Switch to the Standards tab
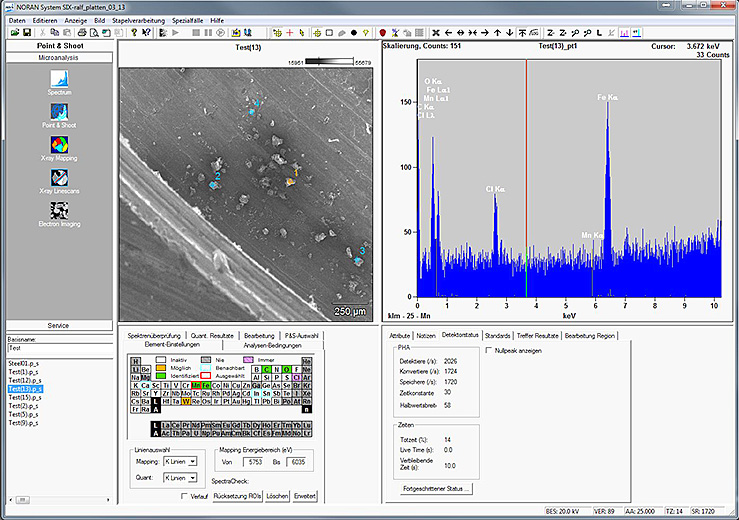The width and height of the screenshot is (739, 520). click(x=497, y=336)
